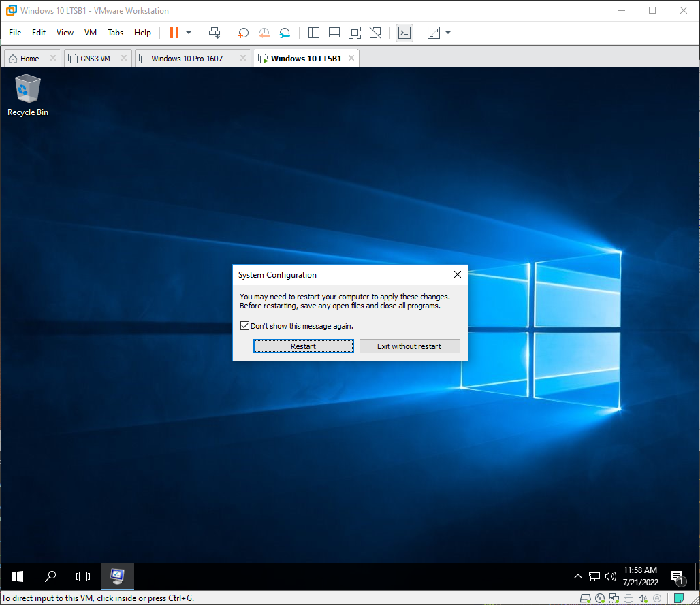
Task: Switch to the GNS3 VM tab
Action: point(95,59)
